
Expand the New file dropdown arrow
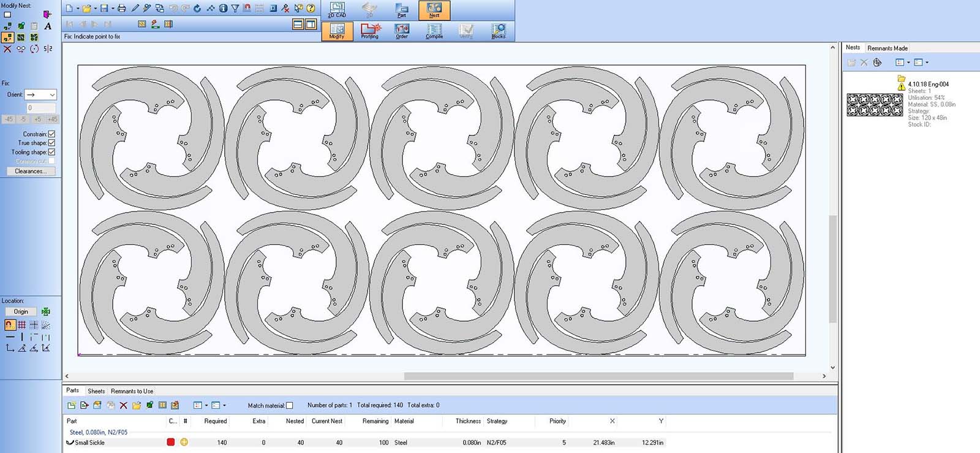pos(78,9)
